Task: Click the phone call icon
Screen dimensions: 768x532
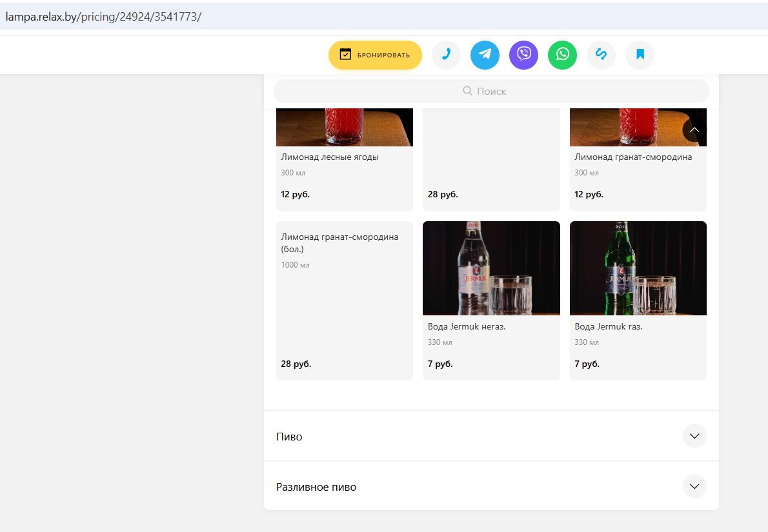Action: (446, 55)
